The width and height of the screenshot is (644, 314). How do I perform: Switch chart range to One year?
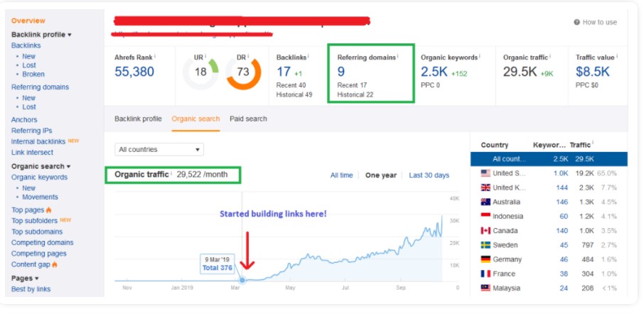tap(382, 175)
